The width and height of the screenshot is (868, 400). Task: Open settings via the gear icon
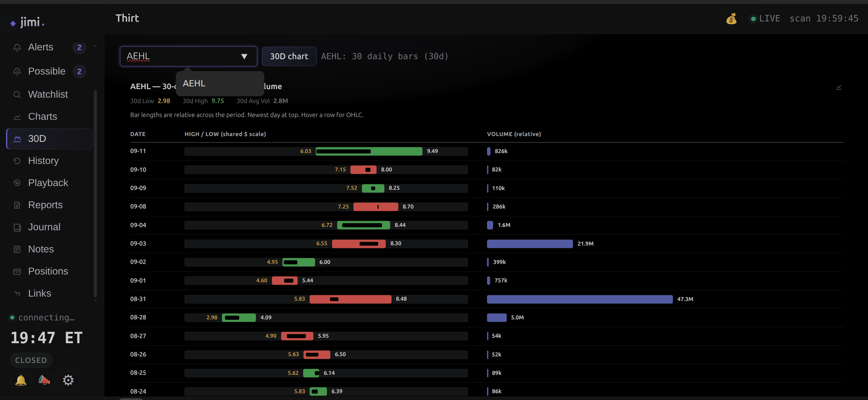click(x=68, y=380)
